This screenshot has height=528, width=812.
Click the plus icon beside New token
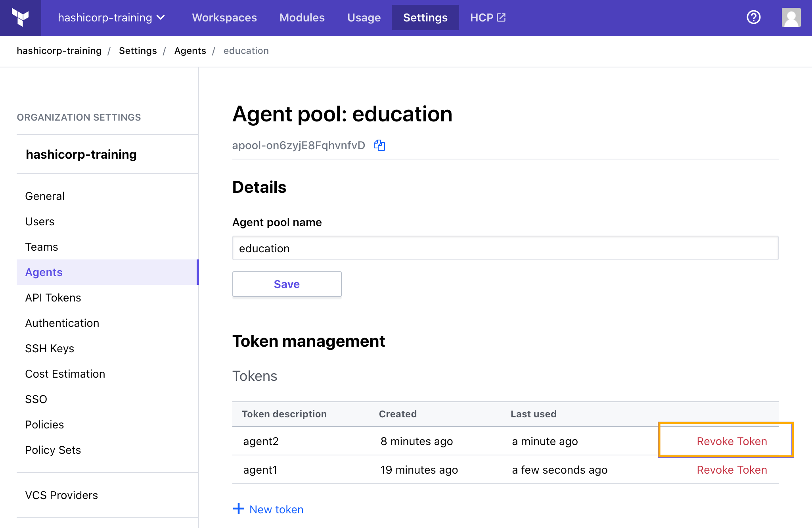point(238,509)
